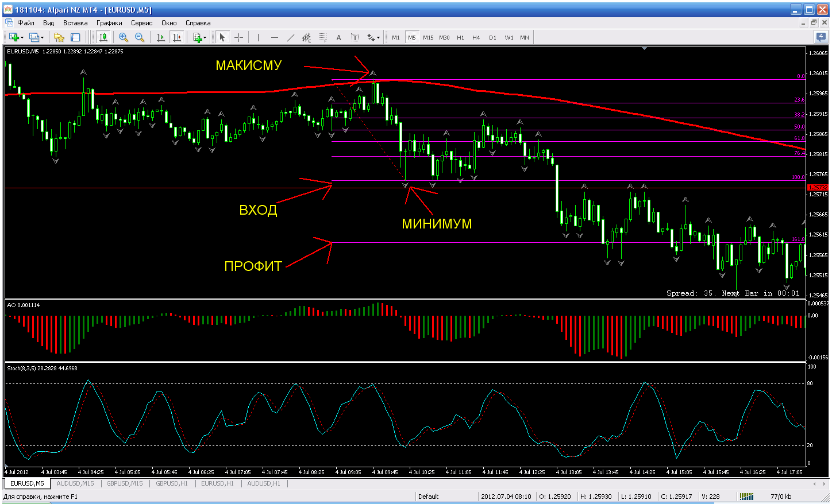Select the Text tool marked A

pos(338,37)
